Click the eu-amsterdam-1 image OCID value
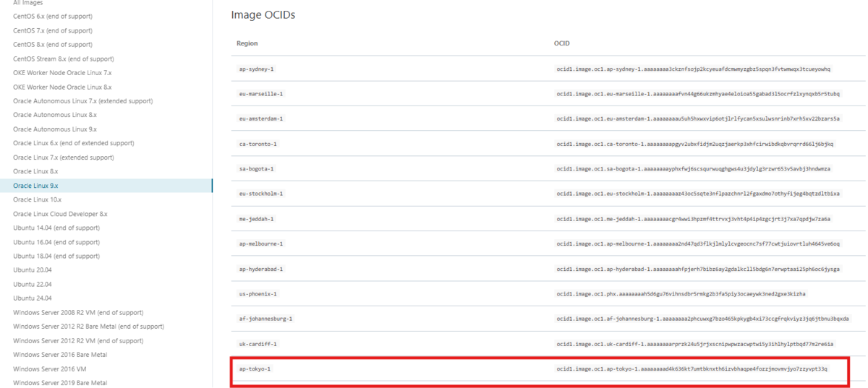Screen dimensions: 868x388 pyautogui.click(x=697, y=118)
